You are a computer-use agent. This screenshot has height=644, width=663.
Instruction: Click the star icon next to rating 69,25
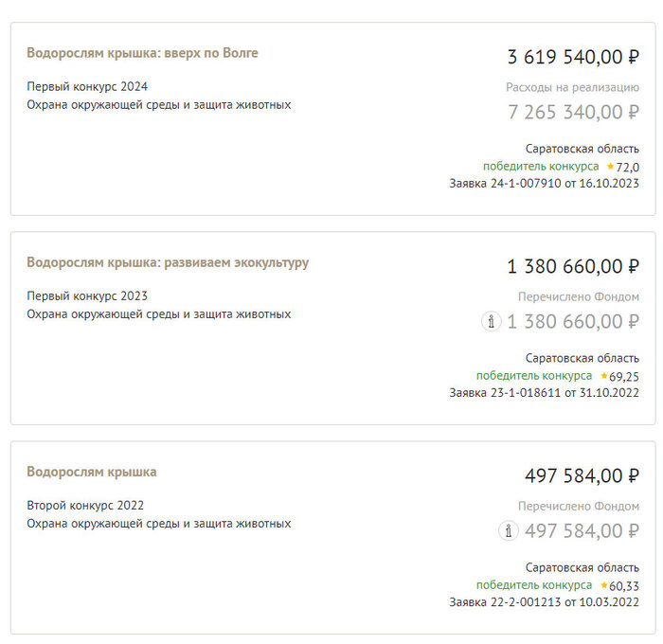[604, 376]
